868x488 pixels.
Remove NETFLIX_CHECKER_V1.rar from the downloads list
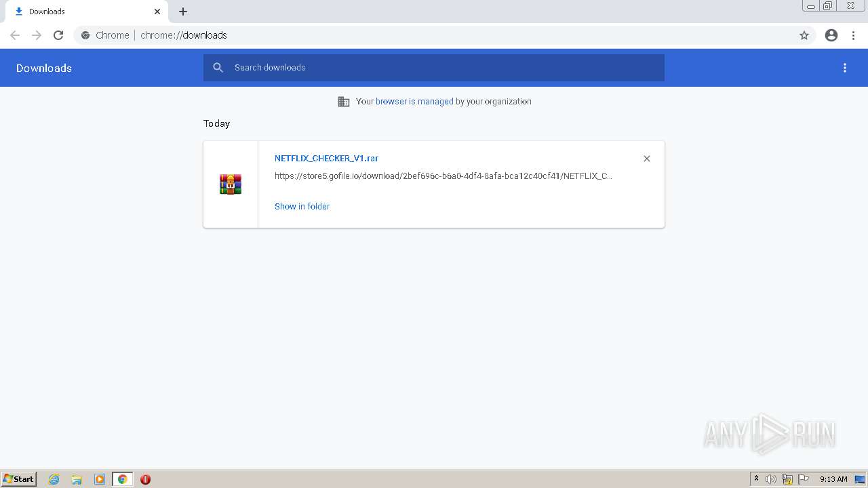tap(647, 159)
